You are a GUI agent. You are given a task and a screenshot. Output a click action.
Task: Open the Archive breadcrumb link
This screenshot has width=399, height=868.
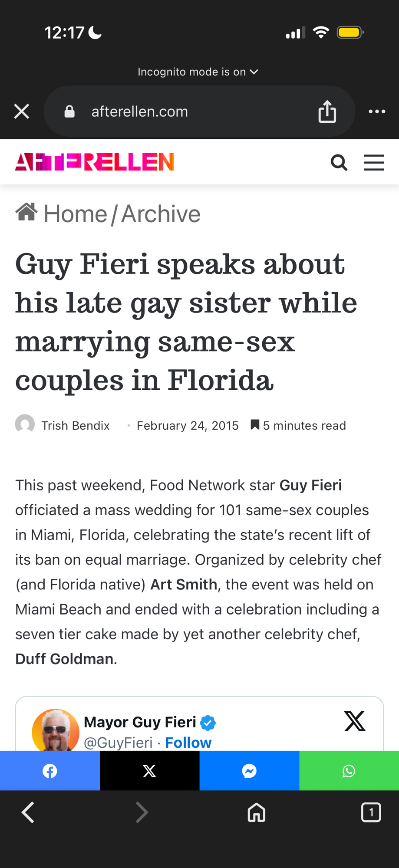click(x=161, y=214)
